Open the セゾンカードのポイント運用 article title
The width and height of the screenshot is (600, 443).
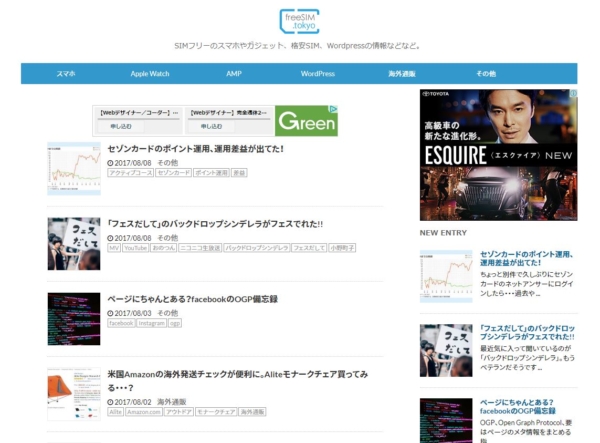(x=196, y=149)
